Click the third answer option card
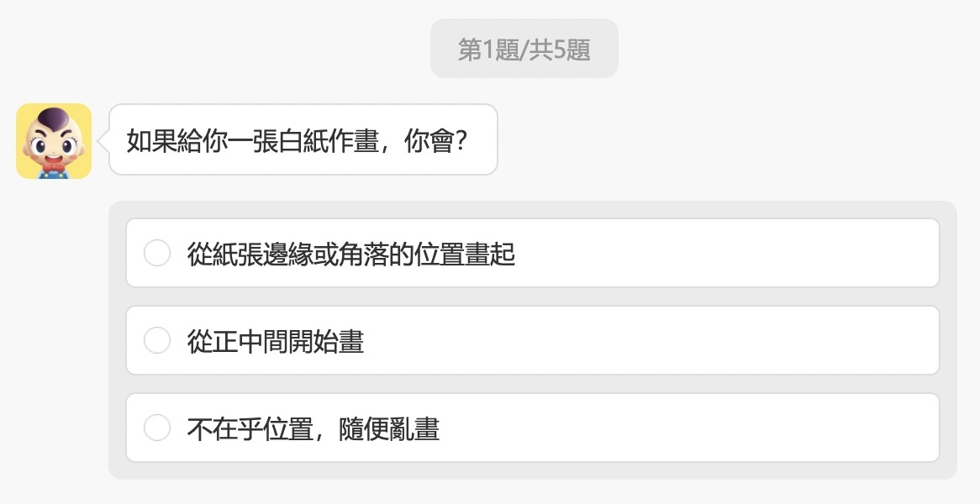980x504 pixels. pos(532,427)
